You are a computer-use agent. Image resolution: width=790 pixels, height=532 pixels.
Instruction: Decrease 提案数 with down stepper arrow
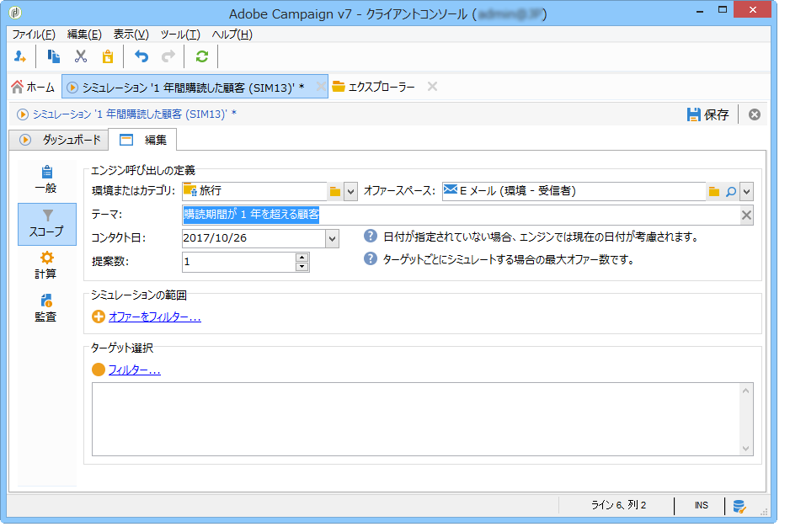[x=302, y=267]
